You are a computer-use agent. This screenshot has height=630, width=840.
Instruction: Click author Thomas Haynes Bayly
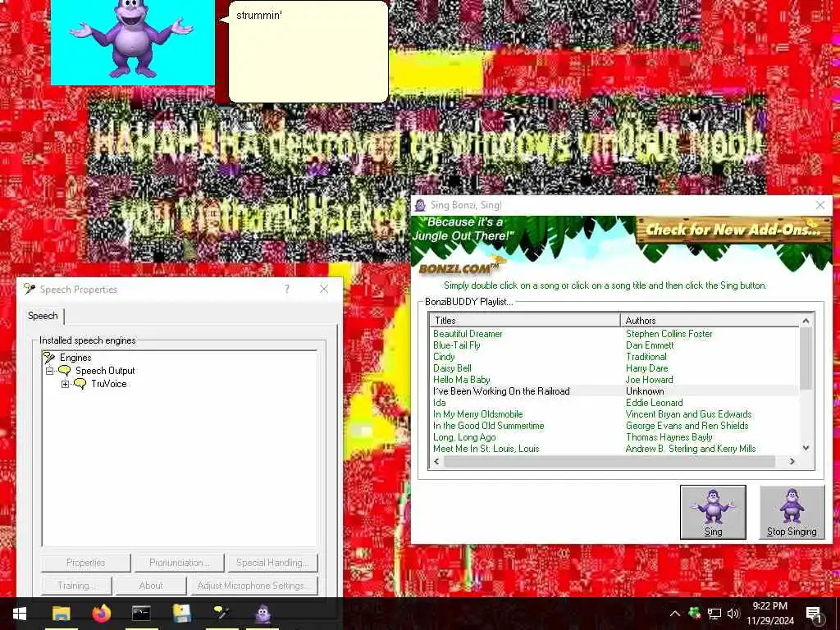(669, 437)
